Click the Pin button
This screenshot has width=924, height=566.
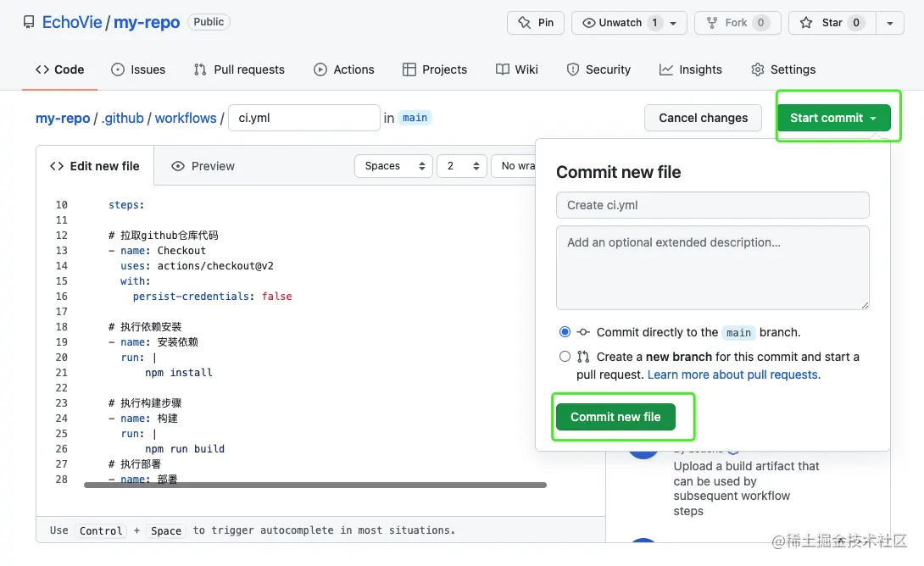pyautogui.click(x=535, y=23)
